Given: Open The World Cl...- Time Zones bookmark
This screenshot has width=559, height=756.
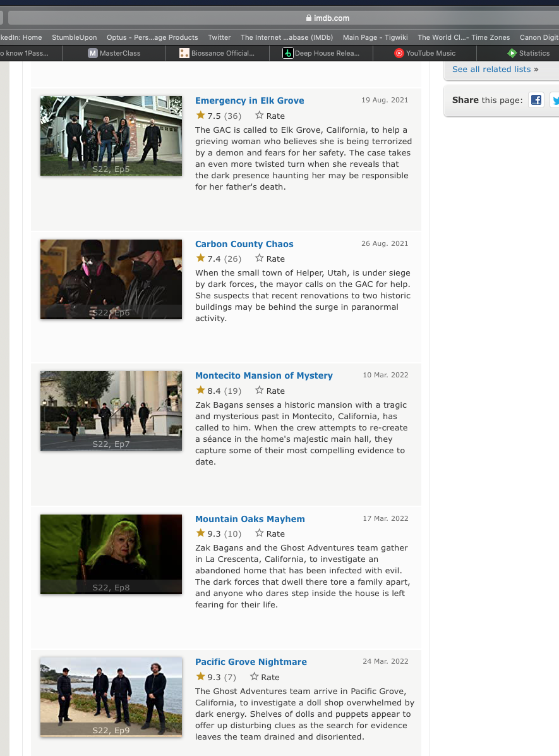Looking at the screenshot, I should point(464,37).
